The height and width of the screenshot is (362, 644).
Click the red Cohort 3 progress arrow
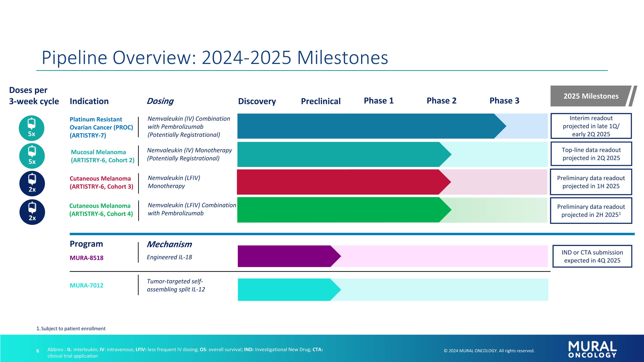click(x=344, y=182)
